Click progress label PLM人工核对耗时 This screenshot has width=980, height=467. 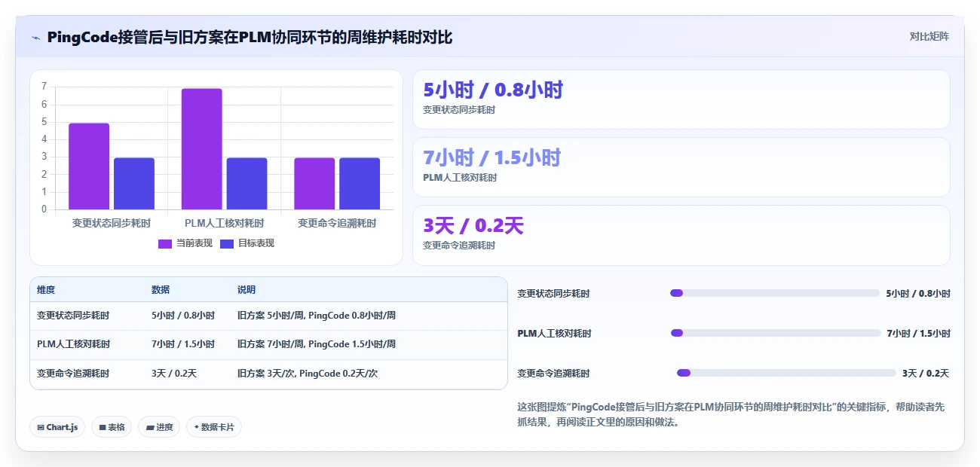coord(554,334)
